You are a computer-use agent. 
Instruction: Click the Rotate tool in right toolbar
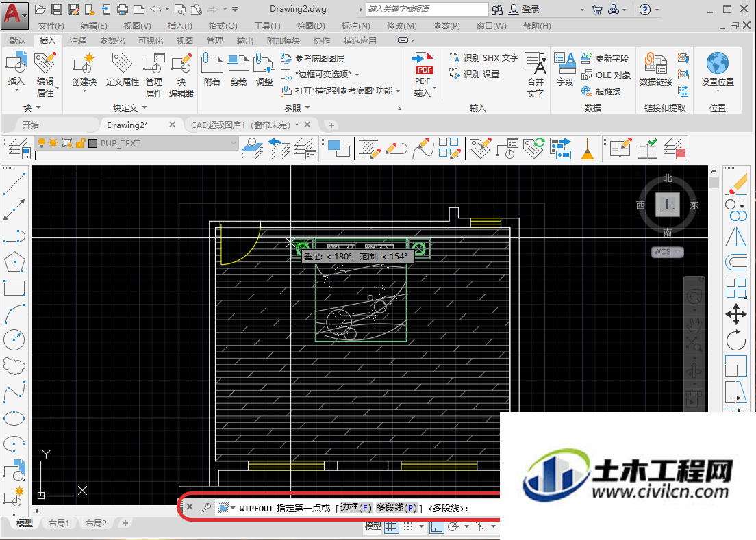pyautogui.click(x=735, y=341)
